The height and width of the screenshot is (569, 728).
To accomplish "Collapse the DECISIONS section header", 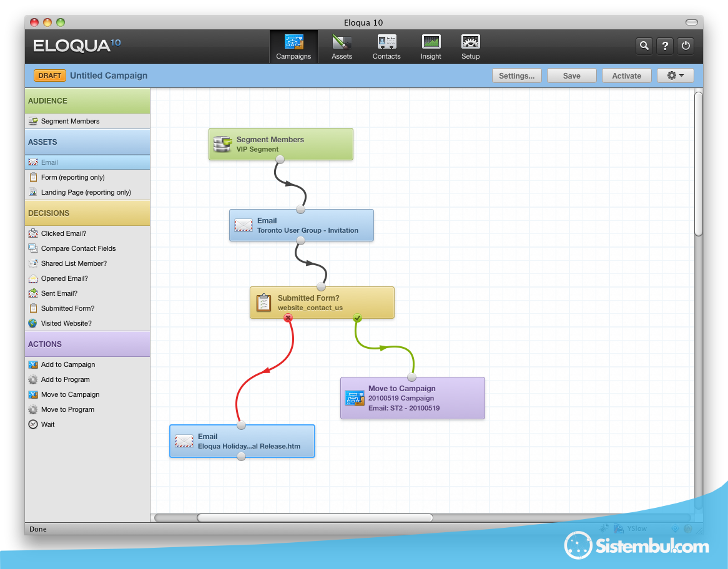I will pos(87,213).
